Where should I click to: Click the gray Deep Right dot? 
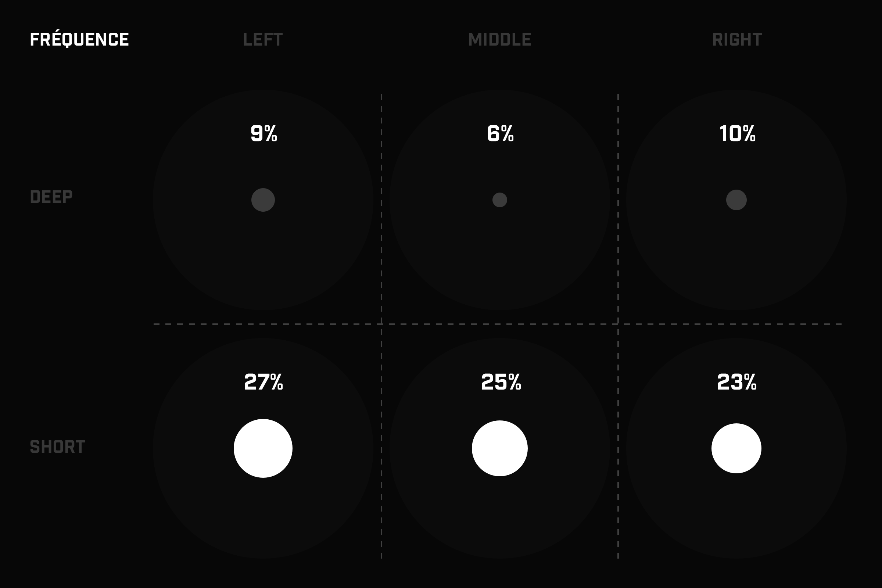tap(736, 200)
